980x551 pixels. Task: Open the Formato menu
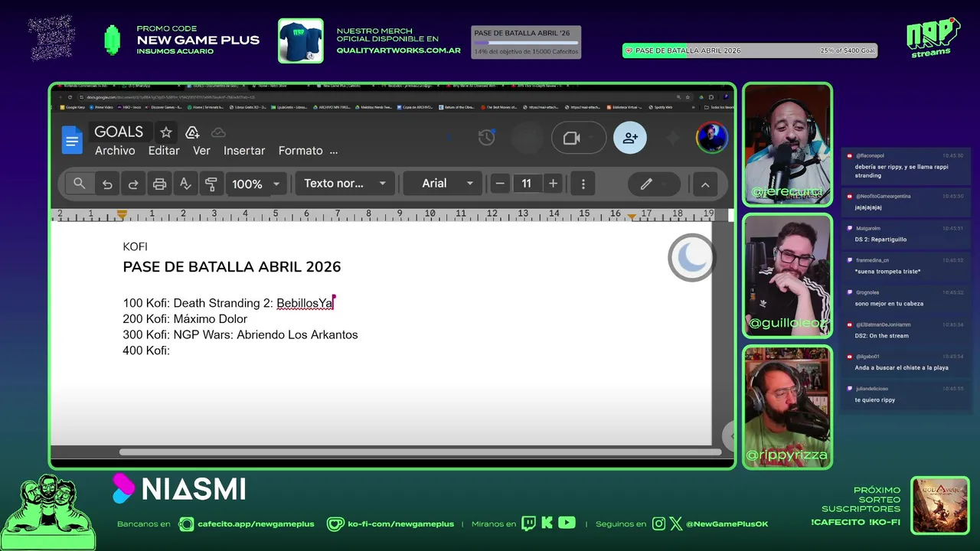[x=300, y=151]
